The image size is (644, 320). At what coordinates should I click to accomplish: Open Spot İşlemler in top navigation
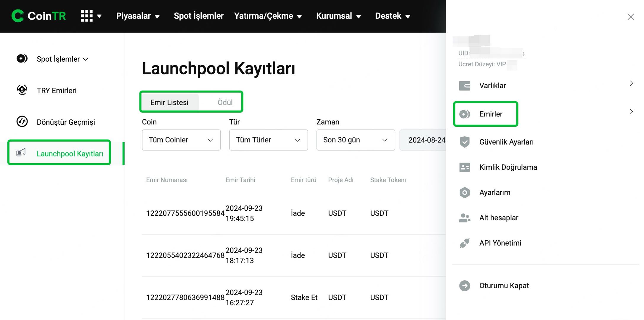198,16
